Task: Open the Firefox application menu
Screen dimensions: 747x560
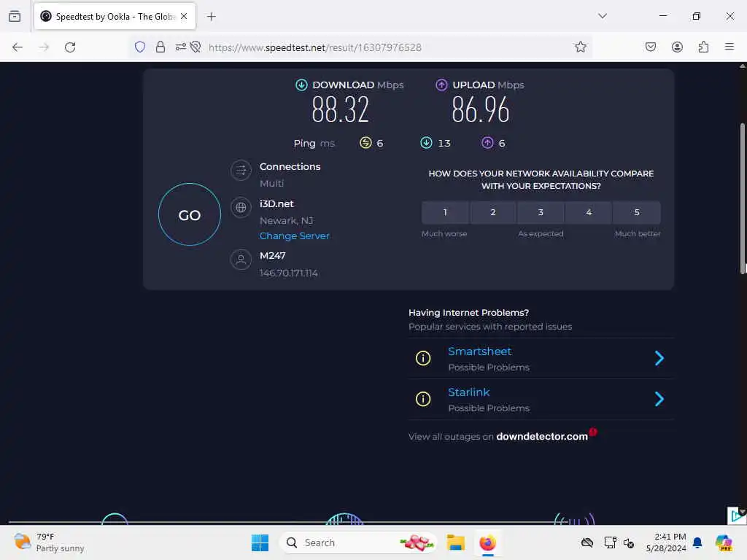Action: click(x=729, y=47)
